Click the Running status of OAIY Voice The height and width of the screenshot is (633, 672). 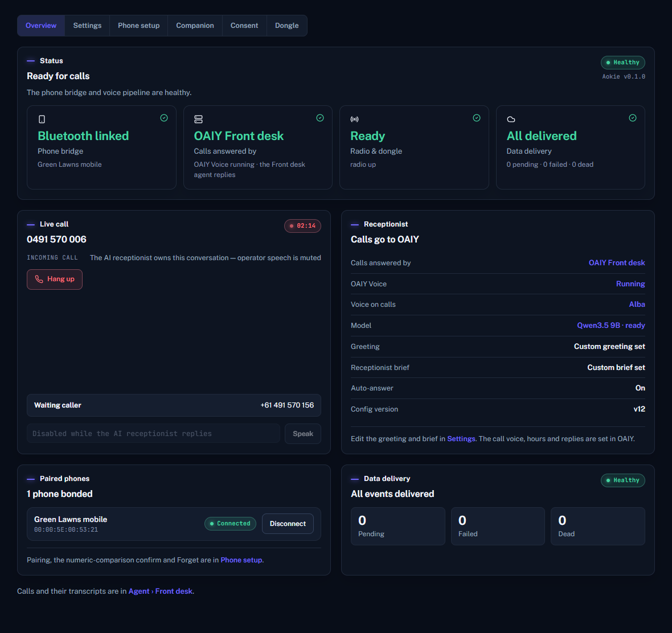(630, 283)
